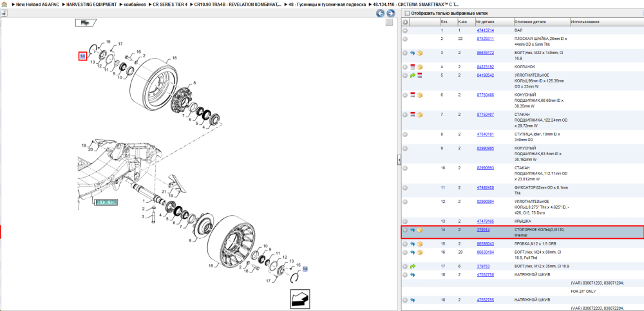This screenshot has height=311, width=644.
Task: Click the green arrow icon in row 5
Action: click(413, 75)
